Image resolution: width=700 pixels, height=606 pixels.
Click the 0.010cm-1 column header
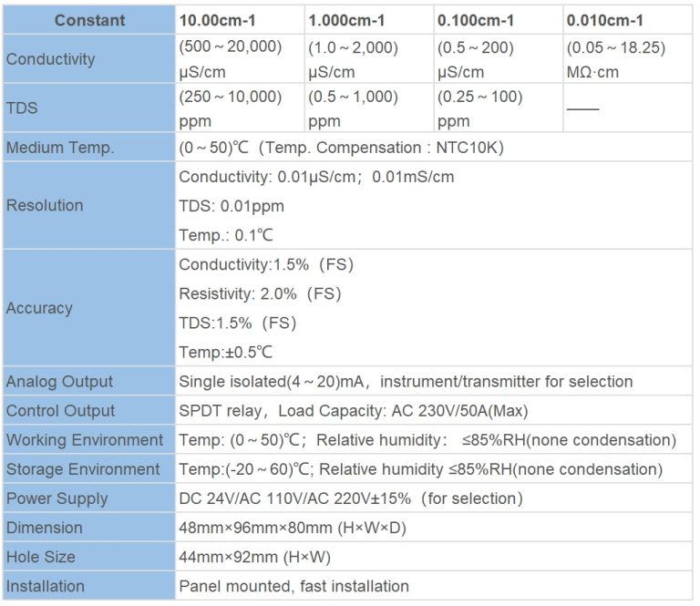point(627,20)
